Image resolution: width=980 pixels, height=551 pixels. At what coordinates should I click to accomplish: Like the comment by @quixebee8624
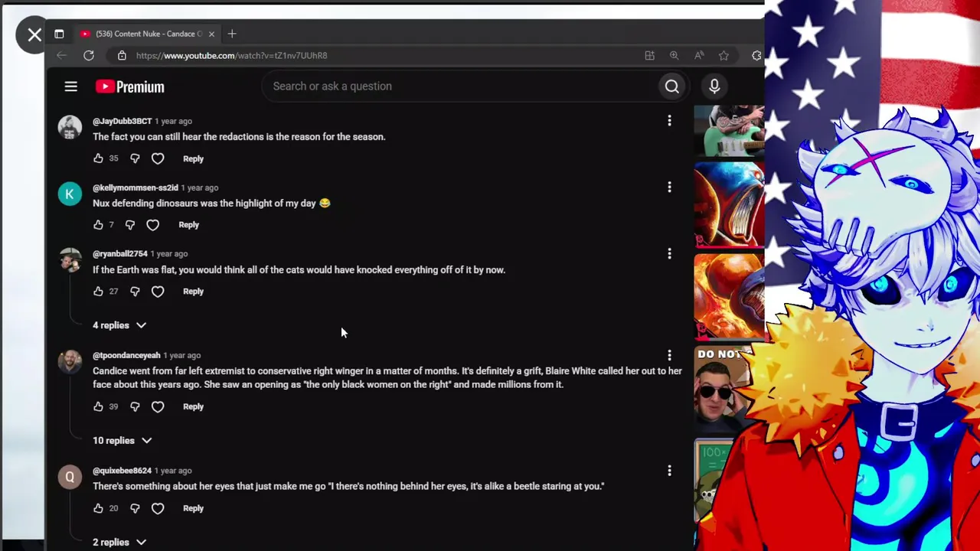[x=98, y=508]
